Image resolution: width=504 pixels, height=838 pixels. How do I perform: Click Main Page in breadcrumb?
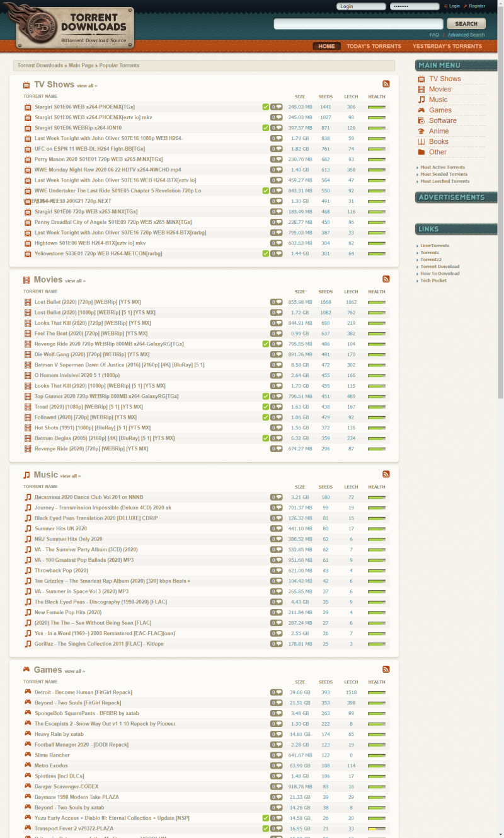point(81,66)
